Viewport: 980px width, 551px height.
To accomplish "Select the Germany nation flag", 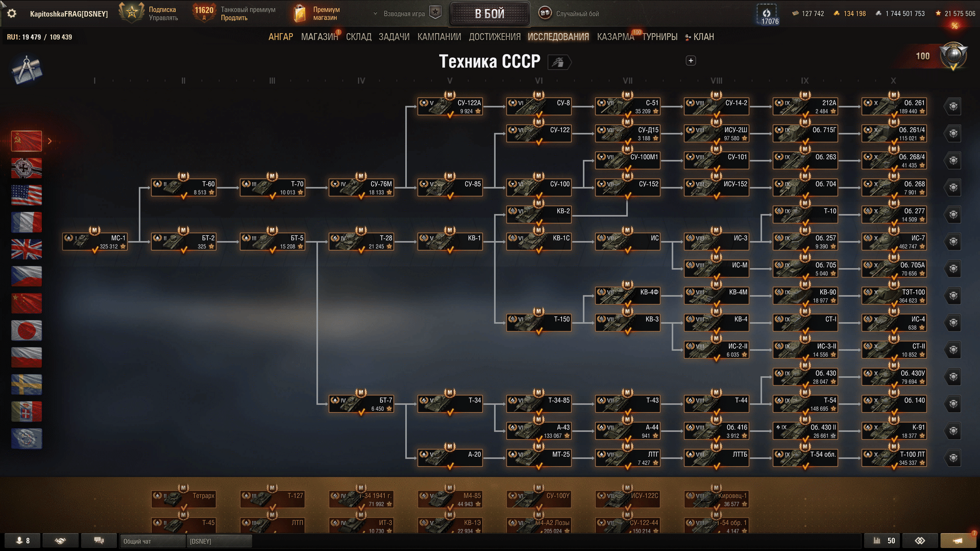I will click(27, 168).
